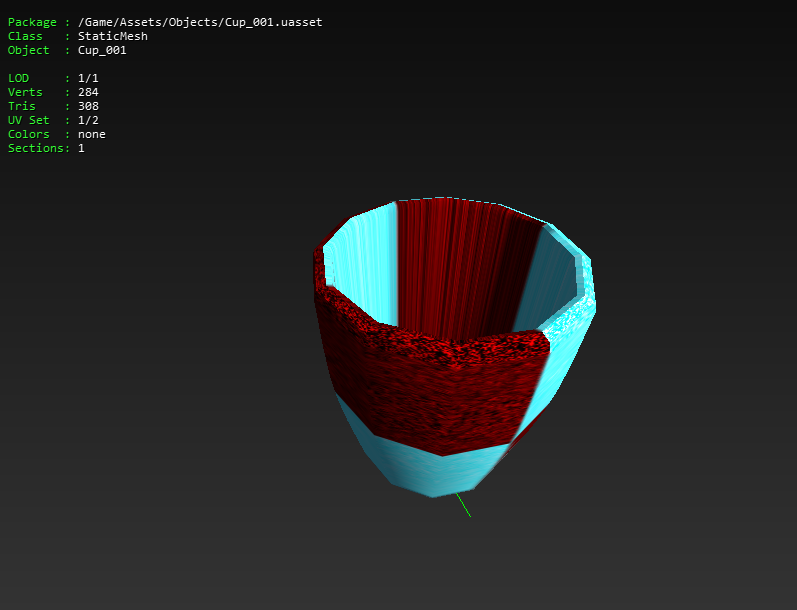
Task: Click the green axis line below the cup
Action: (x=463, y=505)
